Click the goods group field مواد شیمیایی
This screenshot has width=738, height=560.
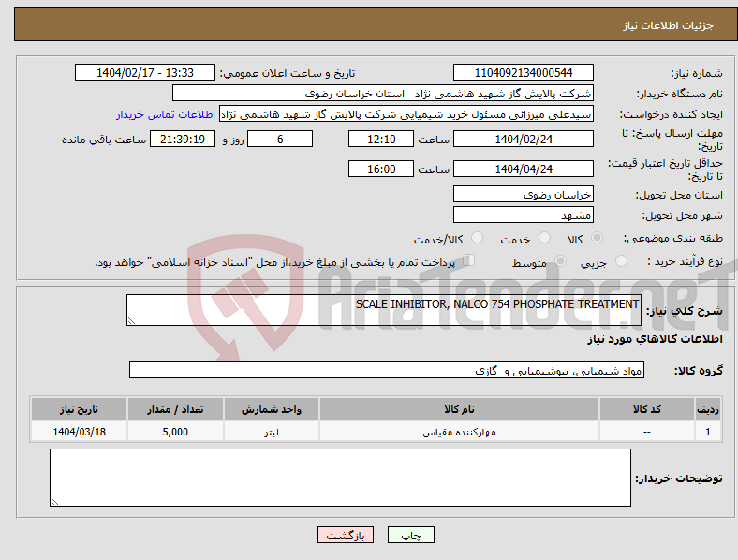[387, 370]
